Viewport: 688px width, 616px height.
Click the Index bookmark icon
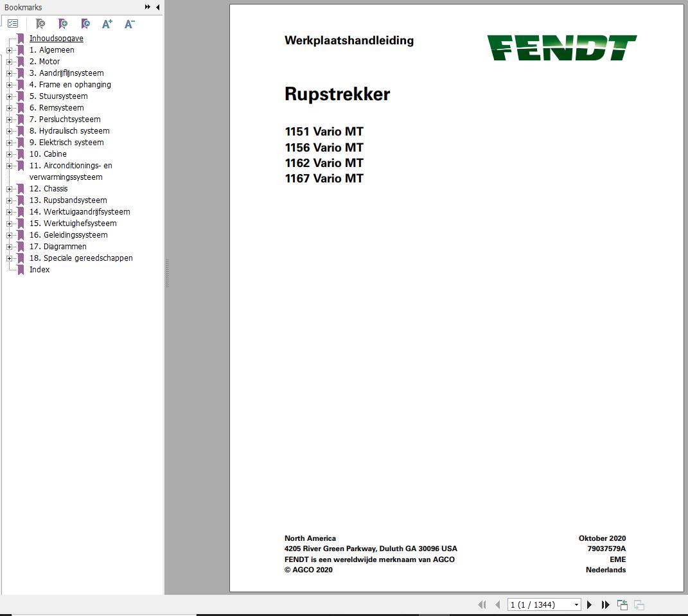21,269
